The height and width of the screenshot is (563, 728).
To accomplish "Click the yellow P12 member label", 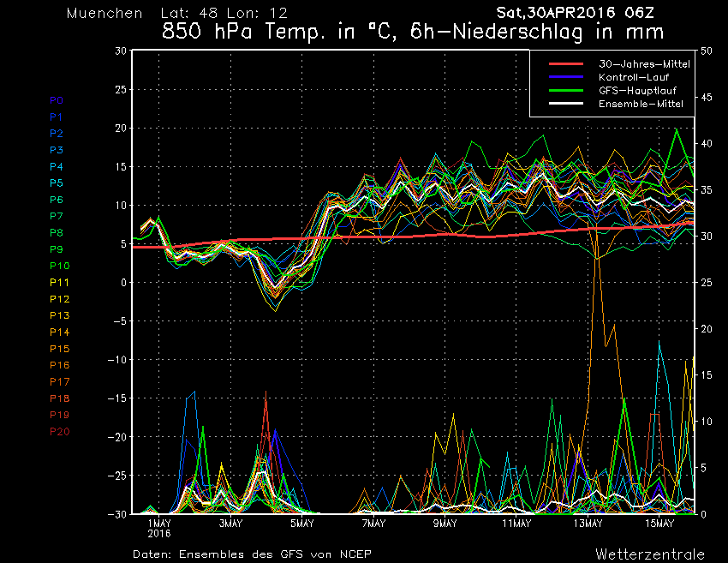I will (x=60, y=299).
